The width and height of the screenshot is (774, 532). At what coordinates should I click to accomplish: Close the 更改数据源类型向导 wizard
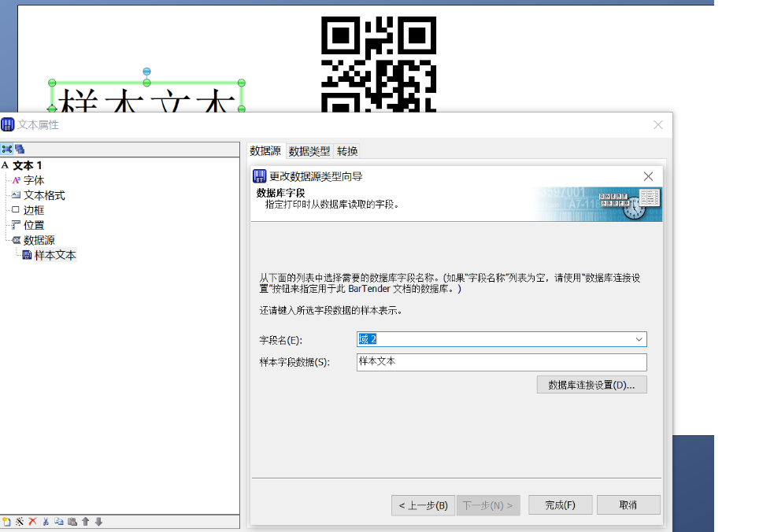click(x=648, y=176)
